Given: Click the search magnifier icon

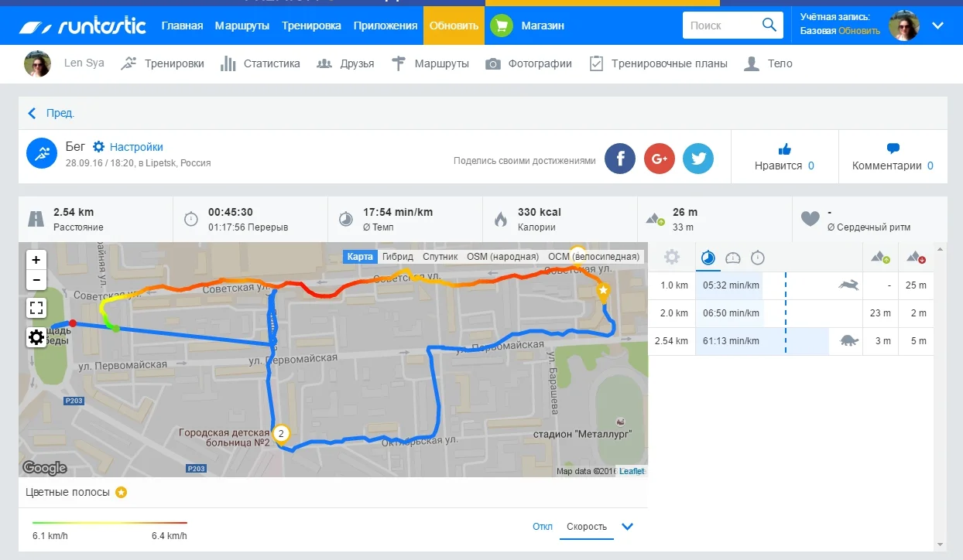Looking at the screenshot, I should (769, 25).
